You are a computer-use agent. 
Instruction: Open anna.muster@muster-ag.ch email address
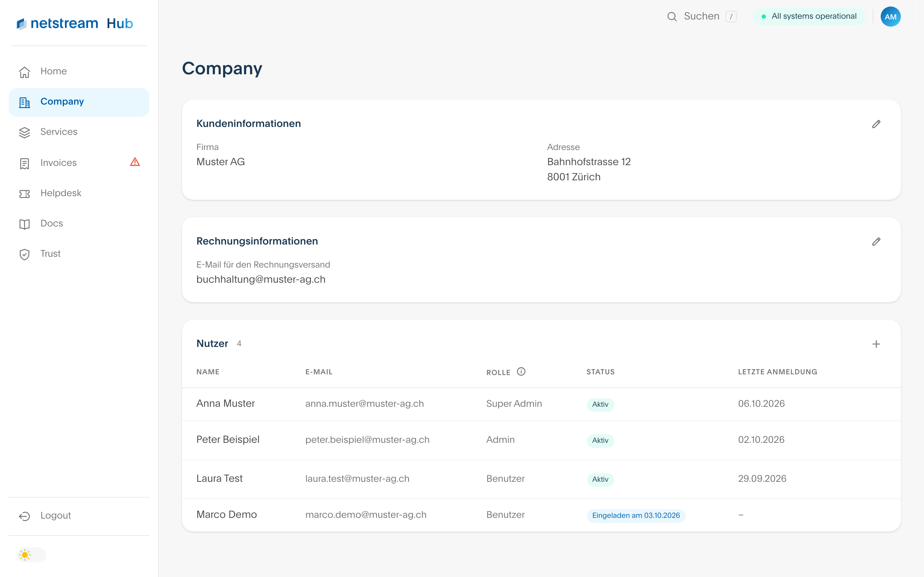coord(364,404)
